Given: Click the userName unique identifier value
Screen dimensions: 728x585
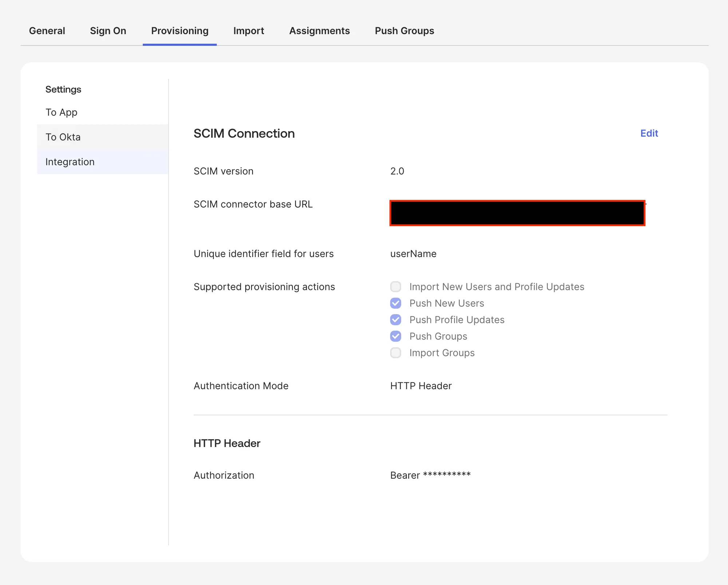Looking at the screenshot, I should [x=413, y=254].
